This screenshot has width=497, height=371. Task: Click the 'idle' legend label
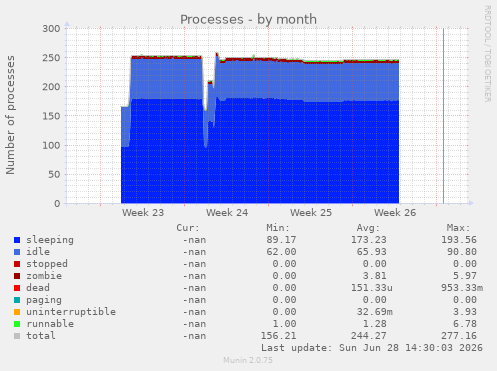point(38,252)
